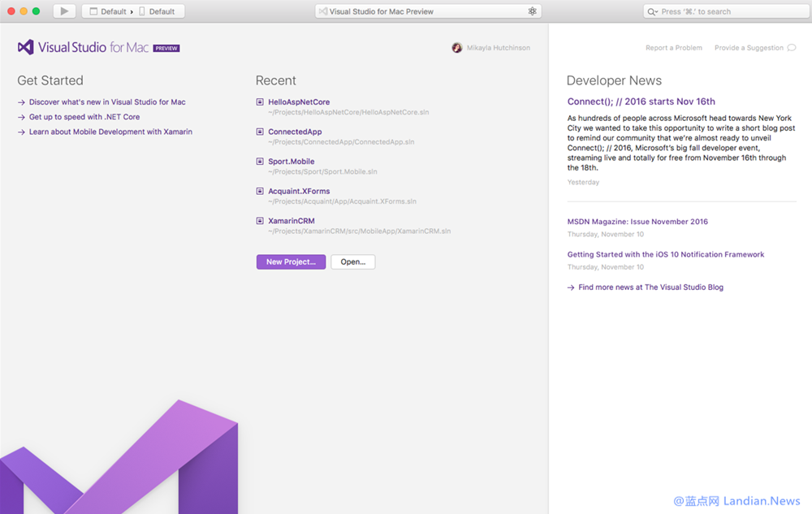Click the Run/Play button in the toolbar
This screenshot has height=514, width=812.
[x=63, y=11]
